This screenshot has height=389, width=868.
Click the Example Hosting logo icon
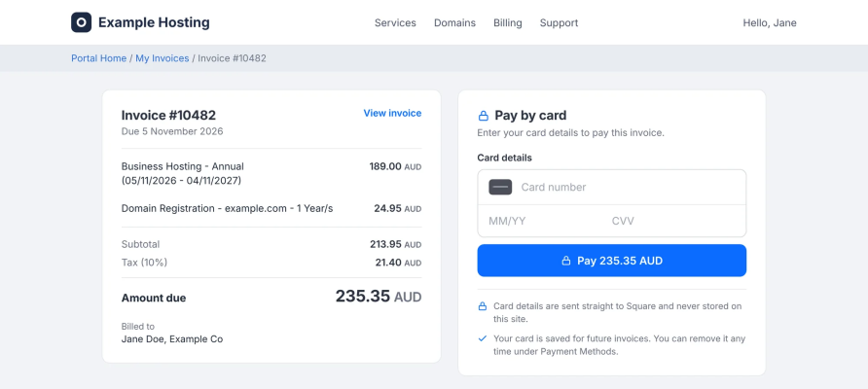click(81, 22)
